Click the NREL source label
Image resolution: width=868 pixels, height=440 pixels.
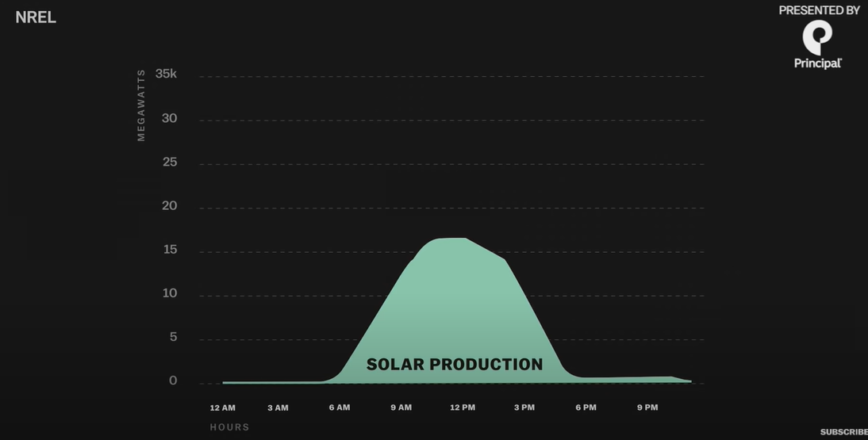tap(36, 17)
